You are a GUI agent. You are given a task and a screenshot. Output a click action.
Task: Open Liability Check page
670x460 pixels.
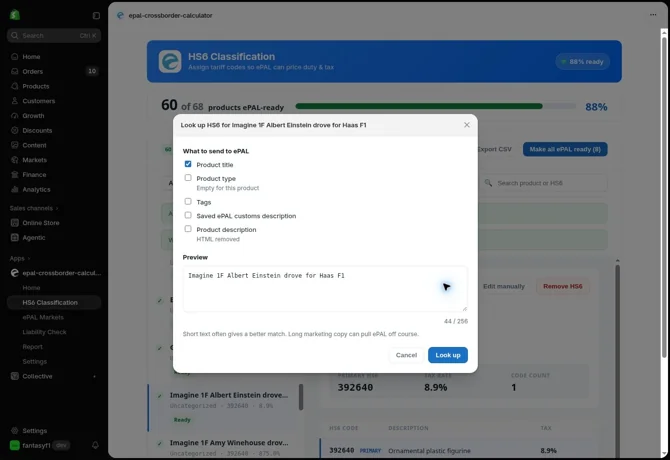[44, 332]
